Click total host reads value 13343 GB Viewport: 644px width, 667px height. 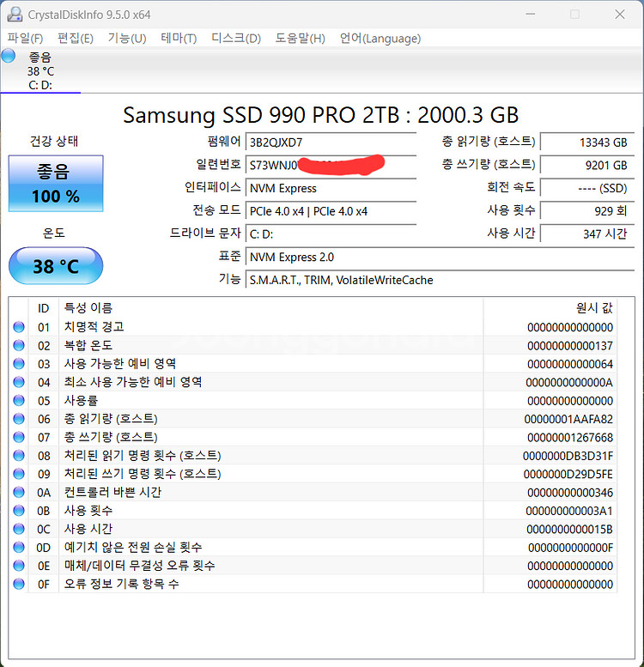point(587,142)
